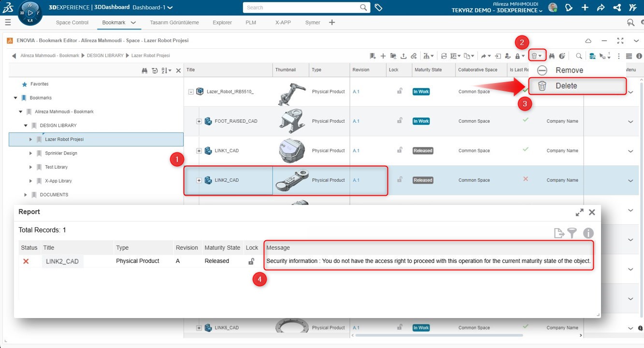Open revision A.1 link of LINK1_CAD
Viewport: 644px width, 348px height.
356,151
